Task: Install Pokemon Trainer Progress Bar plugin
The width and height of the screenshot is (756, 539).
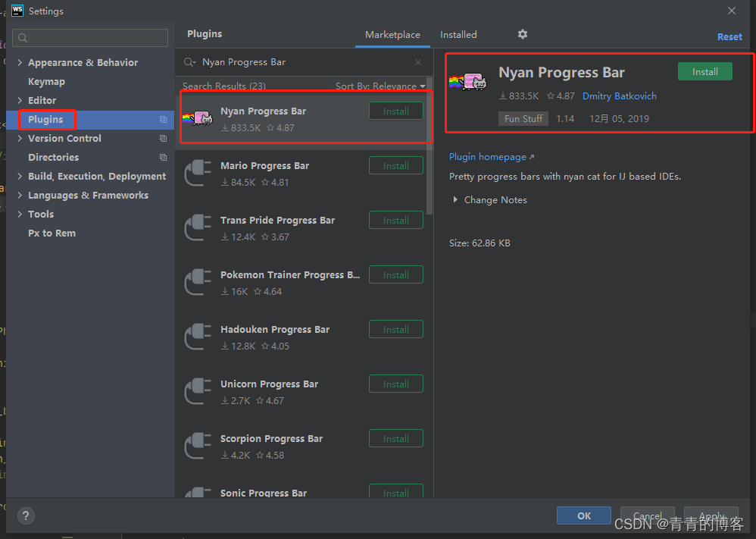Action: click(396, 274)
